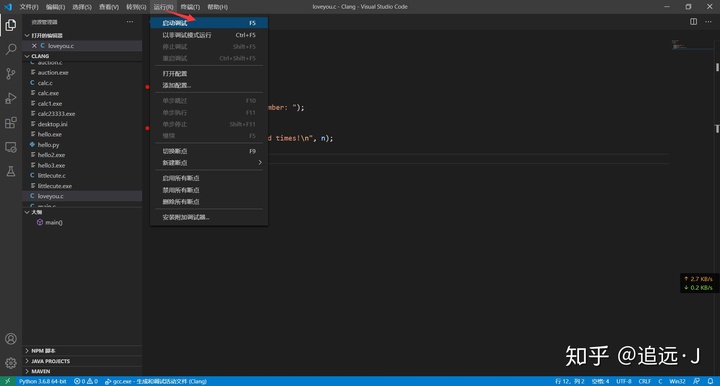Click the green remote window icon in status bar

[7, 381]
